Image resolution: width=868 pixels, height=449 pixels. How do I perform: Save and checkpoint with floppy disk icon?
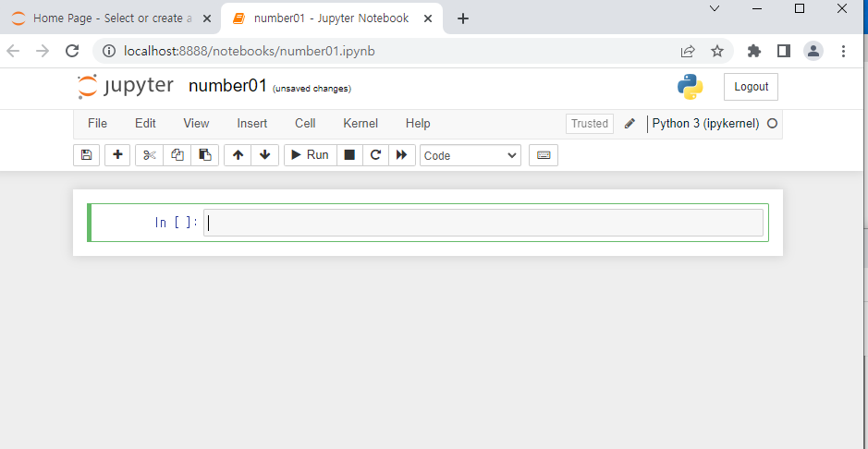click(86, 155)
